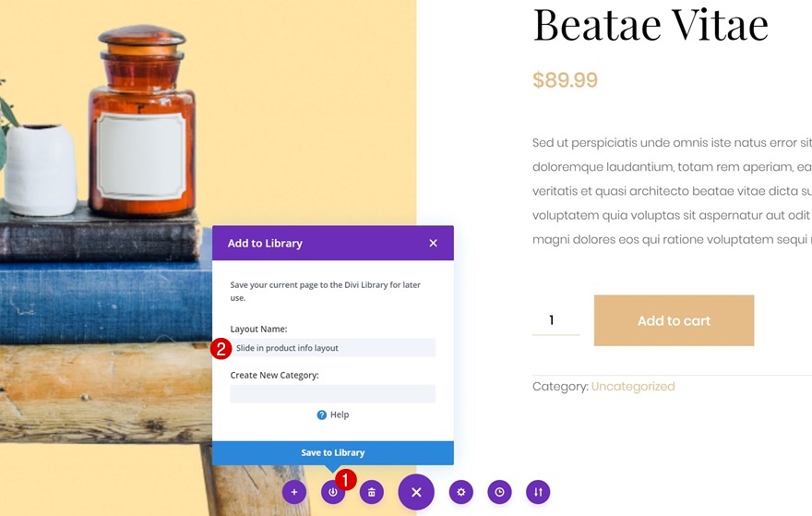Screen dimensions: 812x516
Task: Open the Uncategorized category link
Action: [633, 387]
